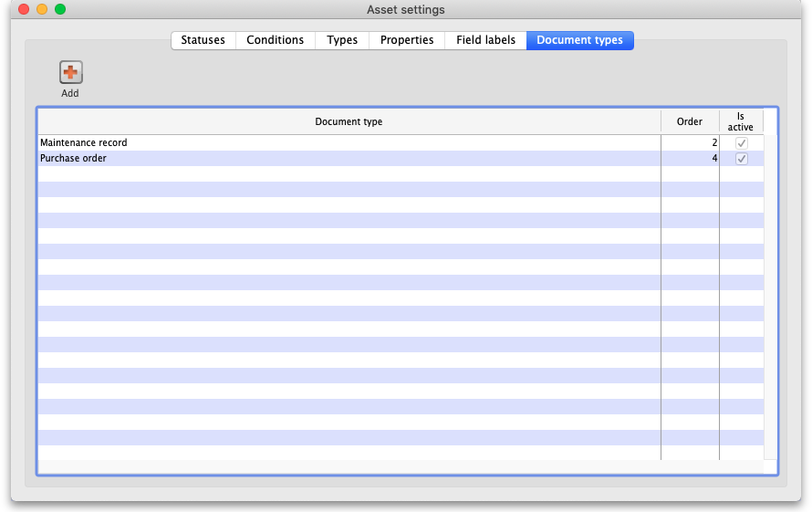Screen dimensions: 812x512
Task: Click the Is active column header
Action: pyautogui.click(x=741, y=122)
